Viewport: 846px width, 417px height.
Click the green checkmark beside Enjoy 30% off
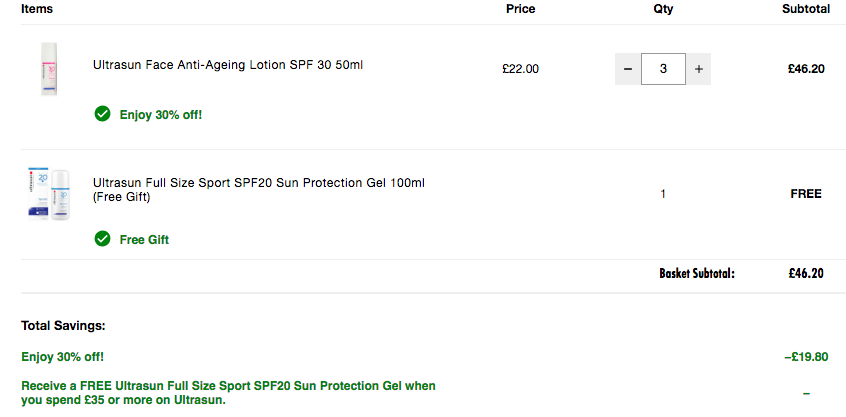coord(102,114)
